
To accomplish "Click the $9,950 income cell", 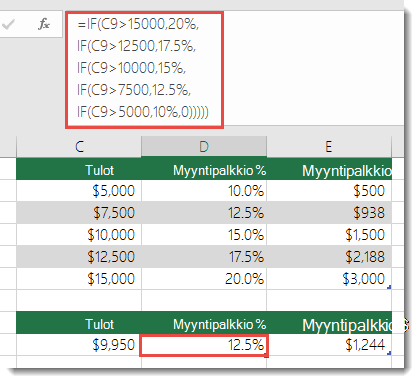I will pos(79,345).
